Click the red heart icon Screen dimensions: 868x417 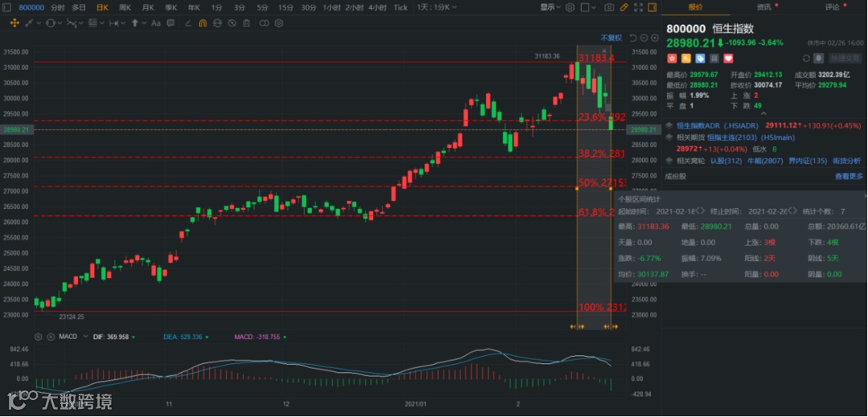click(x=728, y=58)
